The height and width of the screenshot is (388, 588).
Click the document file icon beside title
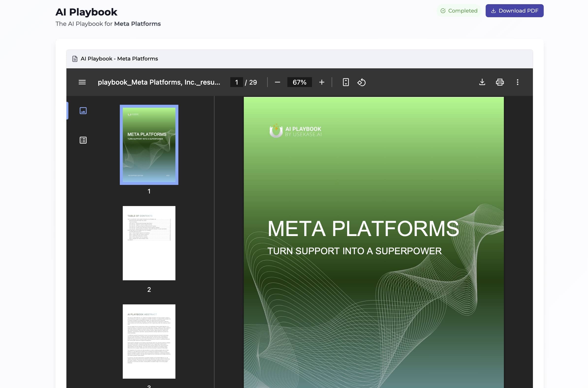75,59
